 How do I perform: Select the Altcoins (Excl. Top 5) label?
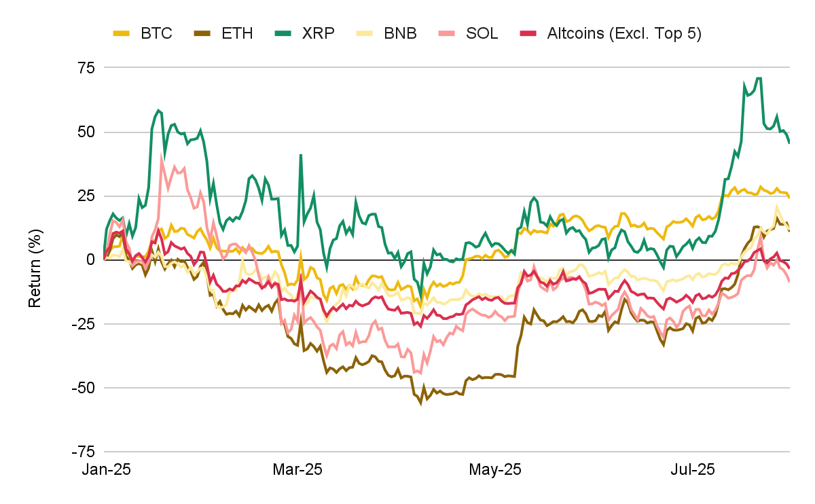tap(624, 33)
